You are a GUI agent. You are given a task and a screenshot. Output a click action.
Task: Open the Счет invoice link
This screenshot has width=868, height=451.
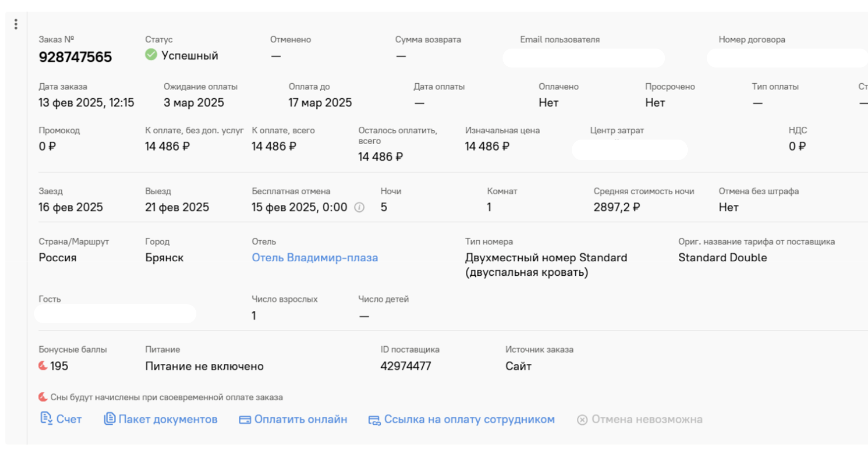(x=69, y=419)
